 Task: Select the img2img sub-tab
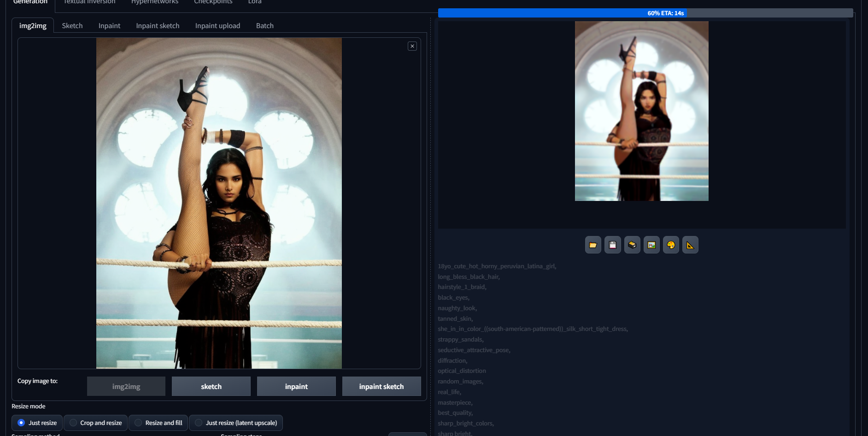(33, 26)
